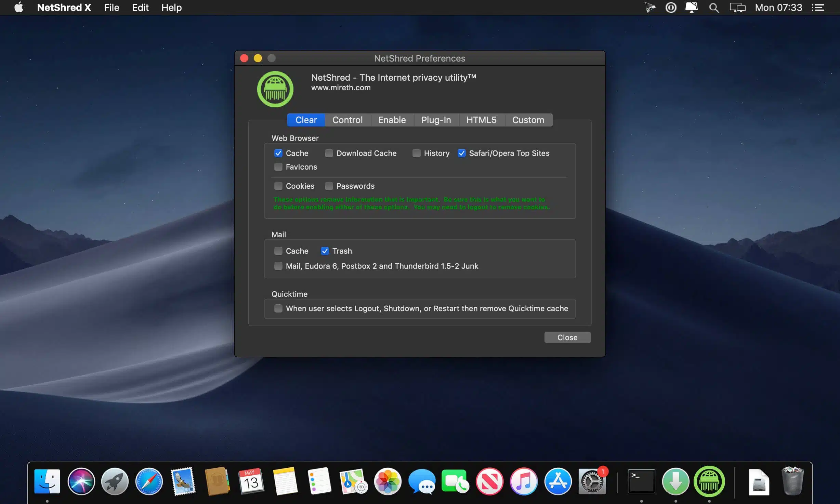Disable the Mail Trash checkbox
Screen dimensions: 840x504
coord(325,251)
